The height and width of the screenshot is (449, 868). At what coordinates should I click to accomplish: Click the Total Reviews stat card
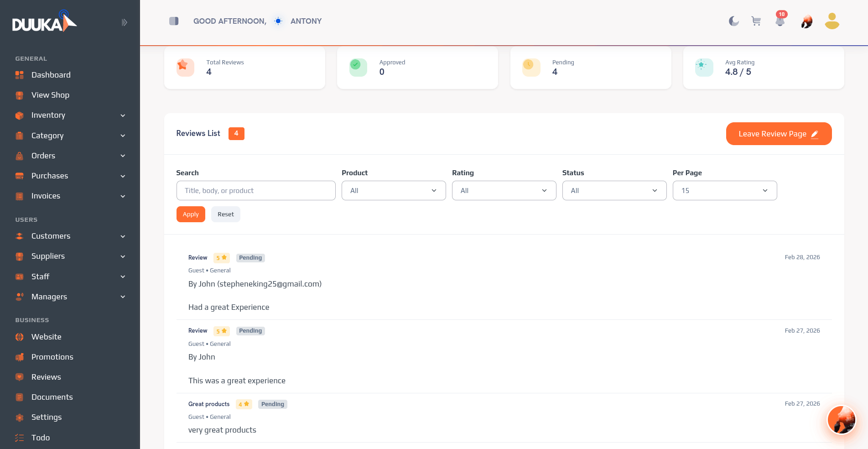[x=244, y=68]
